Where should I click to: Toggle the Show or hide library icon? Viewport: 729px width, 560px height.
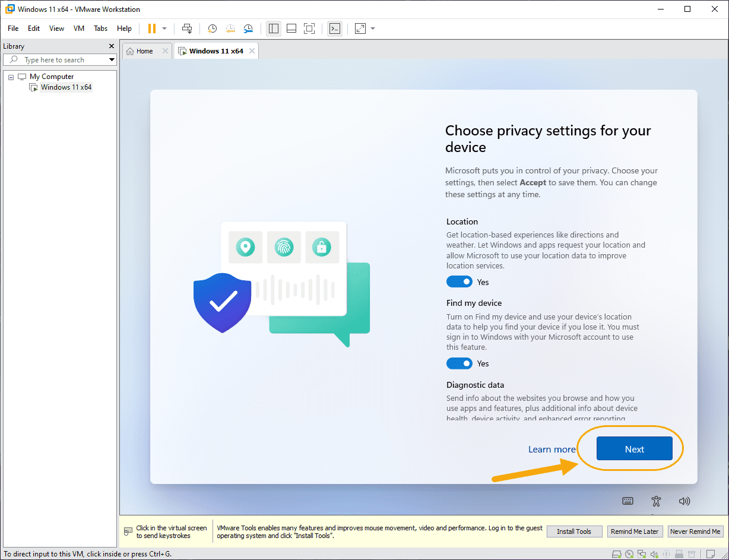(x=274, y=29)
